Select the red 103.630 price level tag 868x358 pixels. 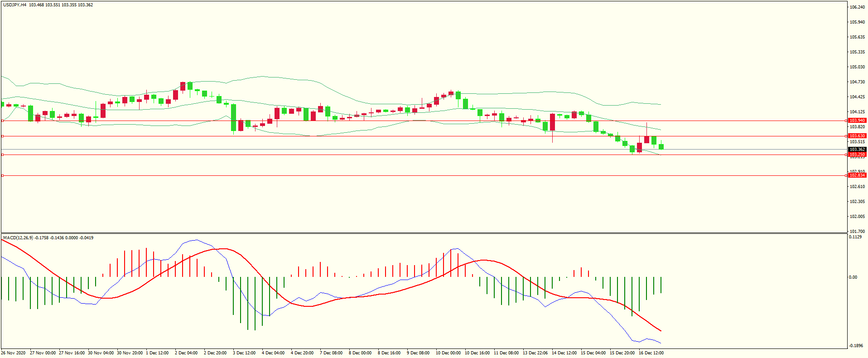point(857,136)
